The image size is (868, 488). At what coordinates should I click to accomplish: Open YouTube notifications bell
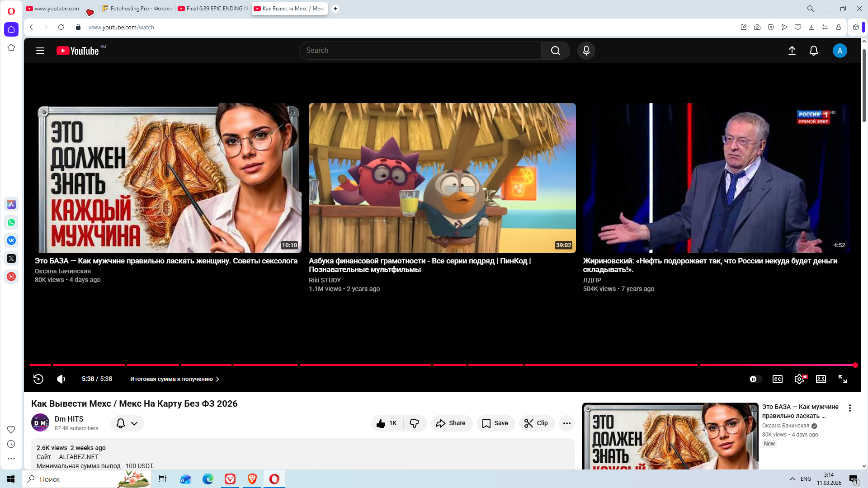813,51
